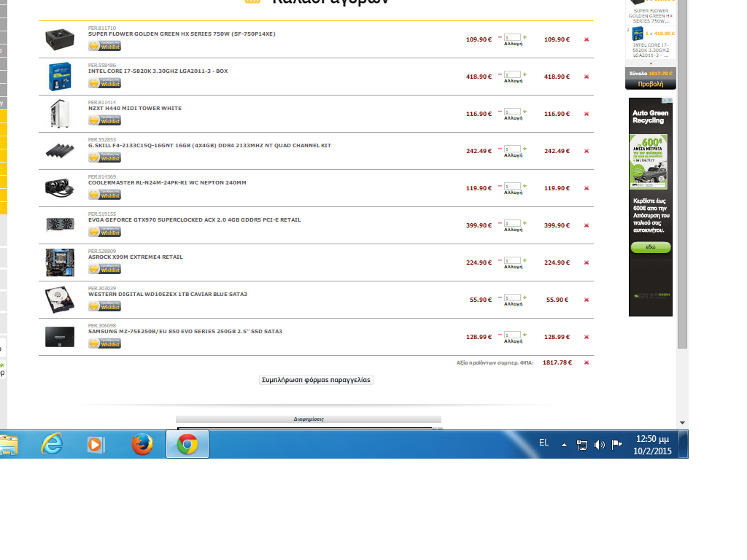Open Intel CPU box thumbnail
Image resolution: width=747 pixels, height=560 pixels.
pyautogui.click(x=60, y=76)
